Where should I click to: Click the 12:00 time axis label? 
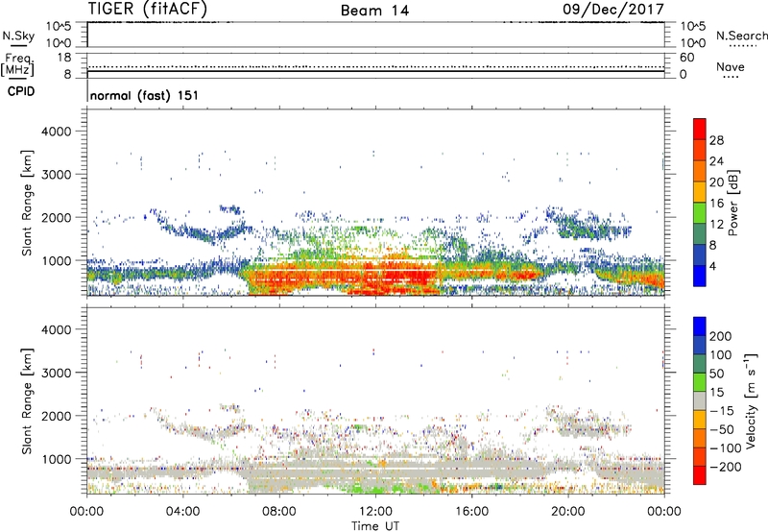point(375,512)
